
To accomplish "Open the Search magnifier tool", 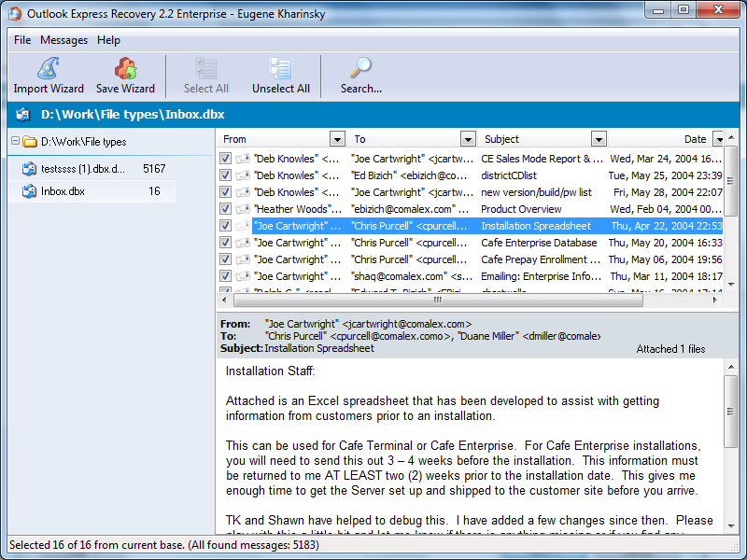I will click(x=360, y=68).
